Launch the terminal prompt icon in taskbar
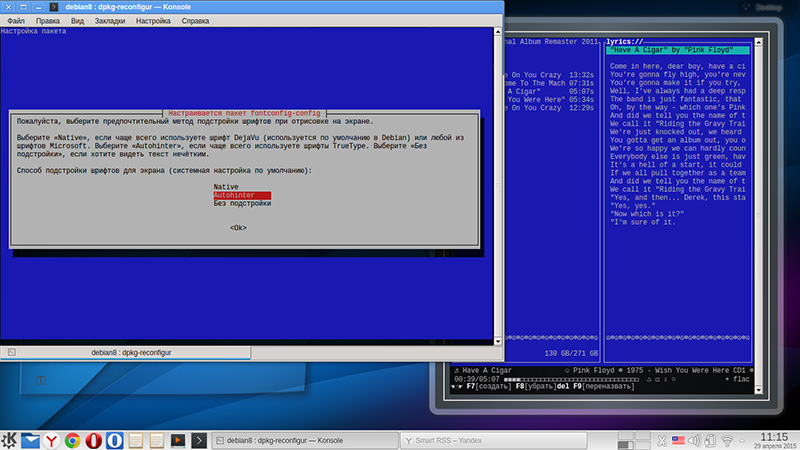This screenshot has width=800, height=450. (x=199, y=440)
